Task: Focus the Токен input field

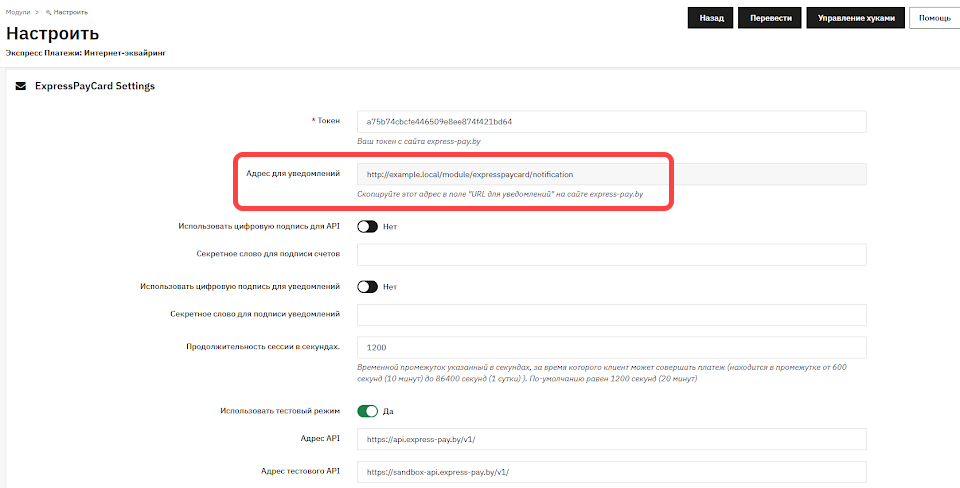Action: pos(612,121)
